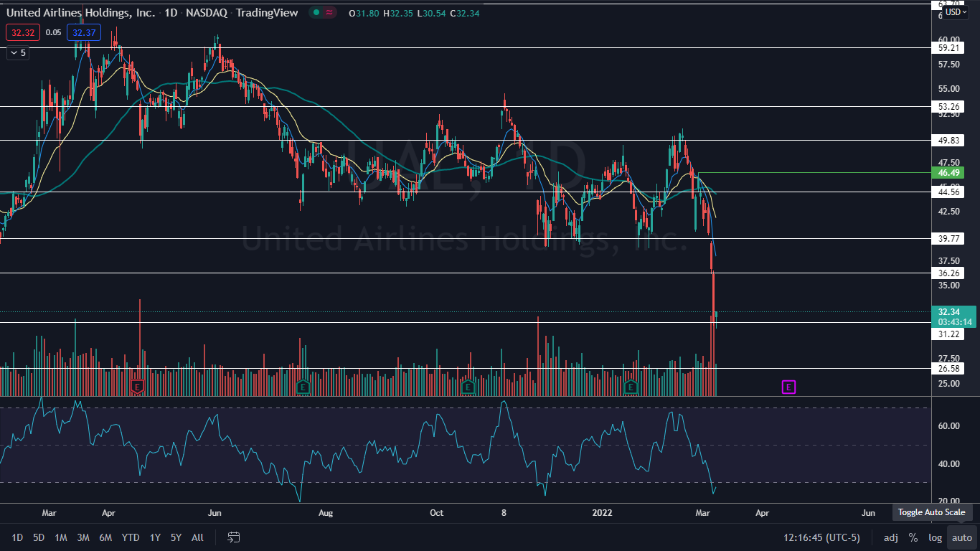980x551 pixels.
Task: Select the 3M date range
Action: tap(83, 537)
